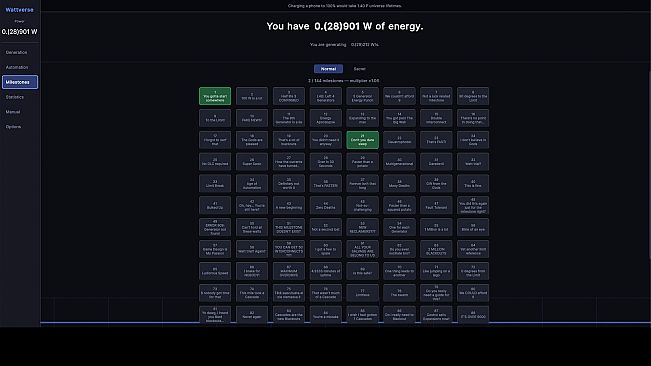This screenshot has height=366, width=651.
Task: Select Milestones in the sidebar
Action: (x=20, y=82)
